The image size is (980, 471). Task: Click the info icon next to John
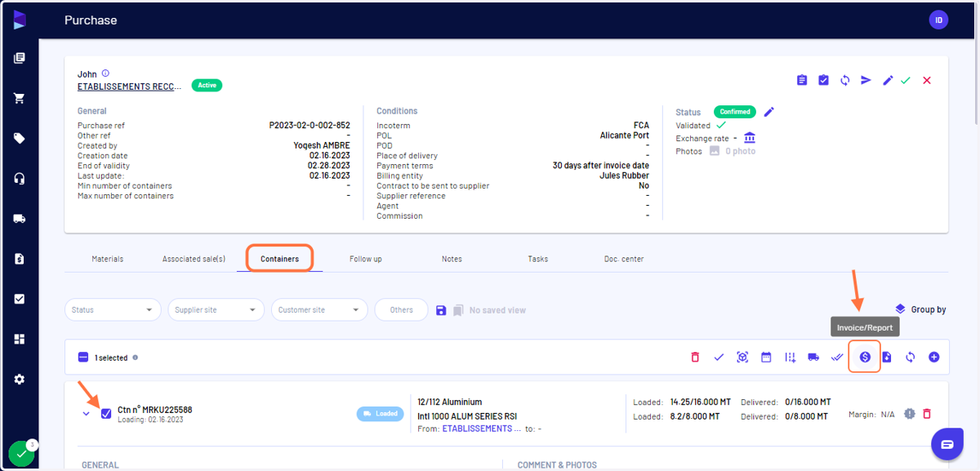[x=105, y=73]
